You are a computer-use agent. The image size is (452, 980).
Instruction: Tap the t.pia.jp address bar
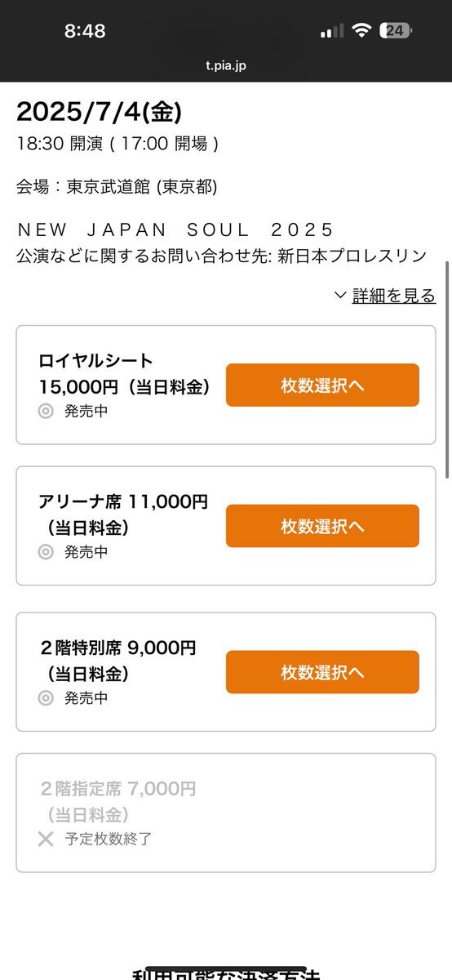[x=226, y=66]
